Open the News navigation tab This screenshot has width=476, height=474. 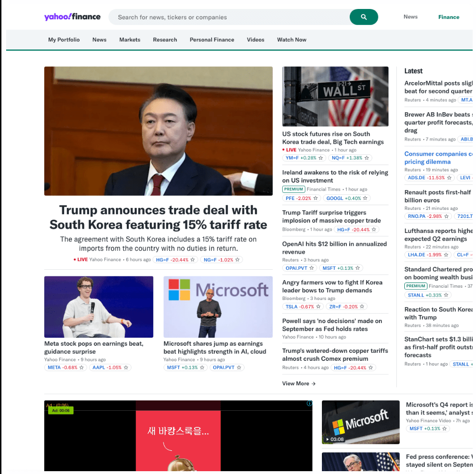99,40
